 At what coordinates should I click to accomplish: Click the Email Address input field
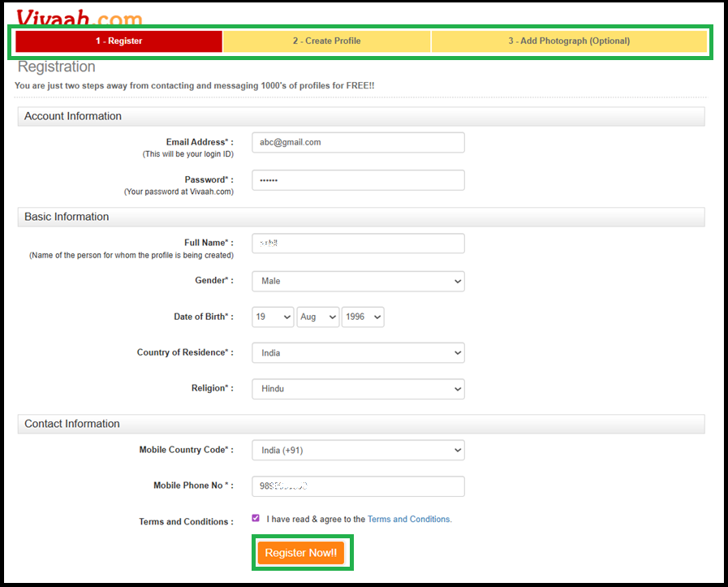click(358, 143)
